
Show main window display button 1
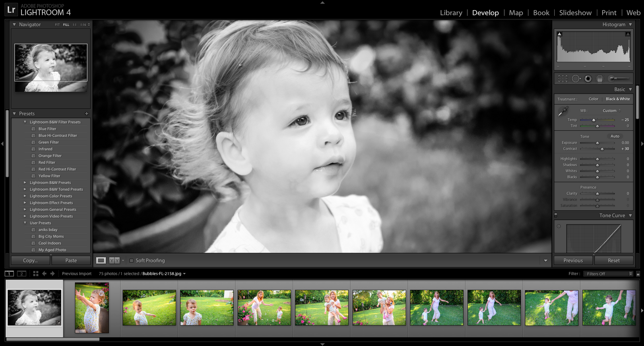9,273
